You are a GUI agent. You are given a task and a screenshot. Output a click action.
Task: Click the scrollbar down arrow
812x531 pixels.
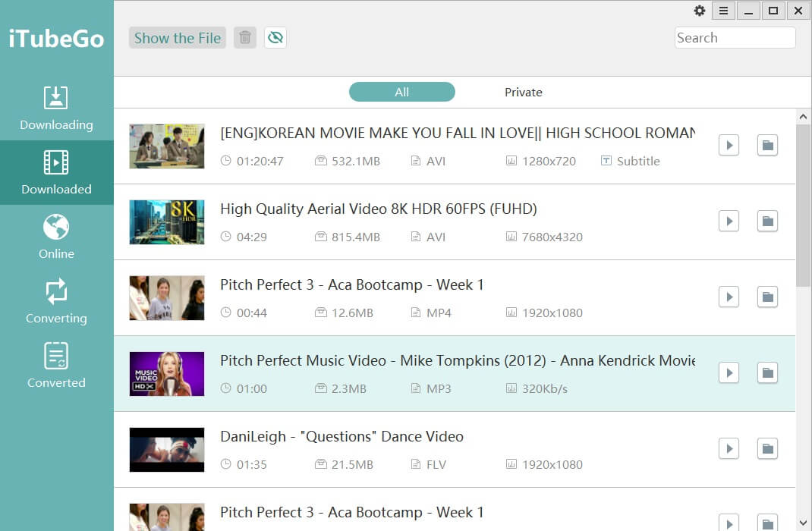803,523
